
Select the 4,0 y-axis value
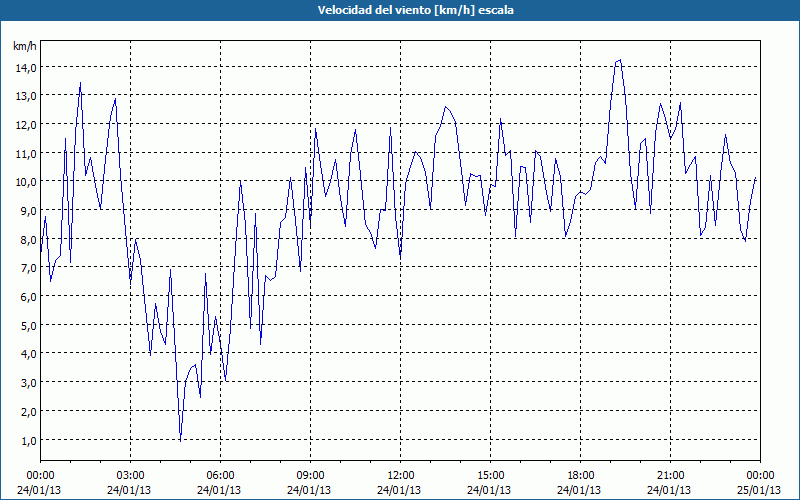28,354
